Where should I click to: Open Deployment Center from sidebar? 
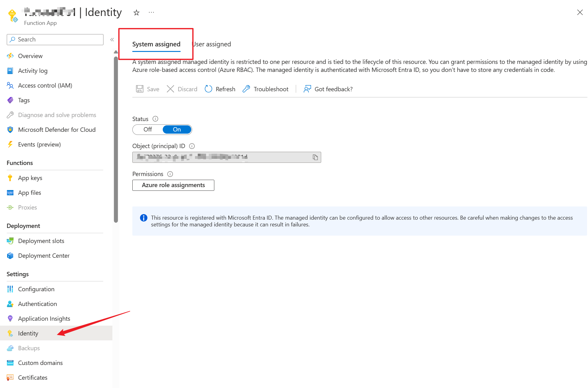pyautogui.click(x=44, y=256)
